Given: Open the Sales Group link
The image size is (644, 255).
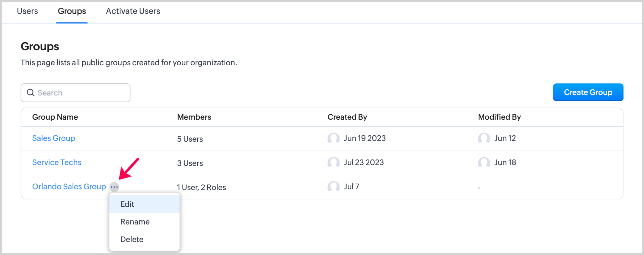Looking at the screenshot, I should click(x=54, y=138).
